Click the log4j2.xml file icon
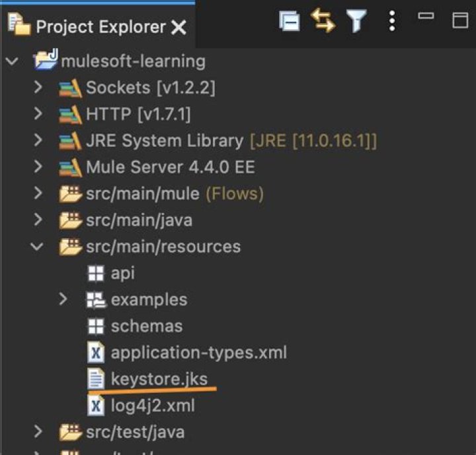 point(96,405)
